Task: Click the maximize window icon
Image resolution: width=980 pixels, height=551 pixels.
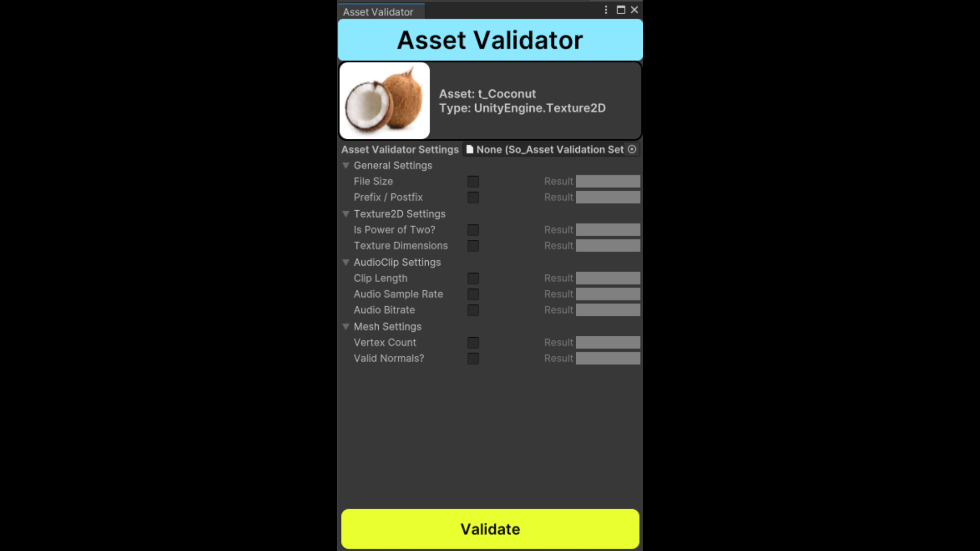Action: (x=621, y=9)
